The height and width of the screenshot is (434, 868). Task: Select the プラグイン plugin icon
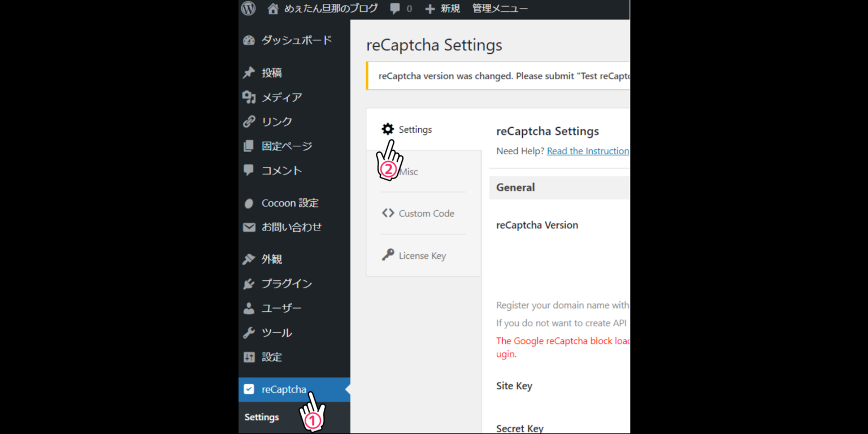click(249, 284)
